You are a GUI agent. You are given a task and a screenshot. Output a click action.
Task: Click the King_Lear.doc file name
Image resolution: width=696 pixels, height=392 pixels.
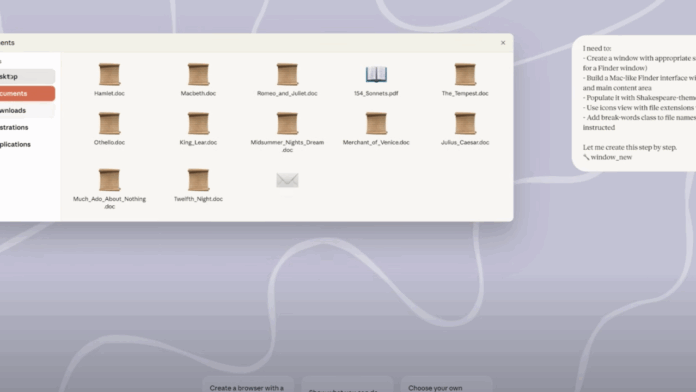pos(198,143)
